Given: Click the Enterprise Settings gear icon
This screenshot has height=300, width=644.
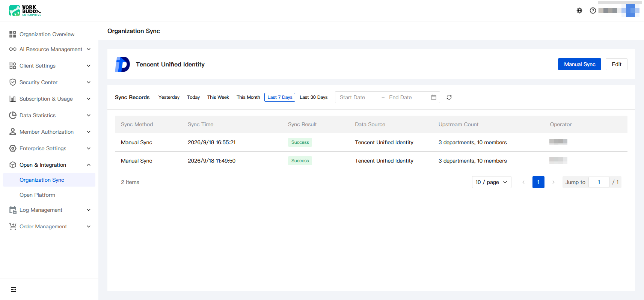Looking at the screenshot, I should point(13,148).
